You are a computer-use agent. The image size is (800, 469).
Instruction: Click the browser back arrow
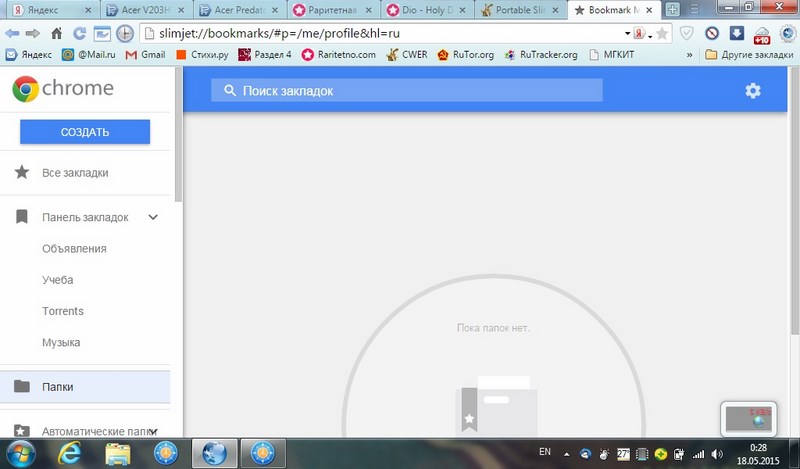[x=12, y=33]
